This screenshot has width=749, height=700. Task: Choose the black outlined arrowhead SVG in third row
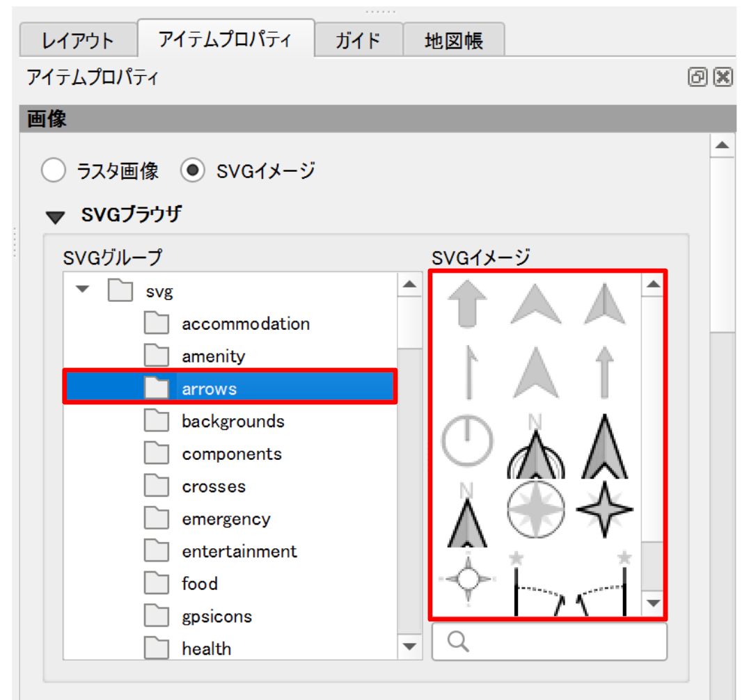[604, 445]
